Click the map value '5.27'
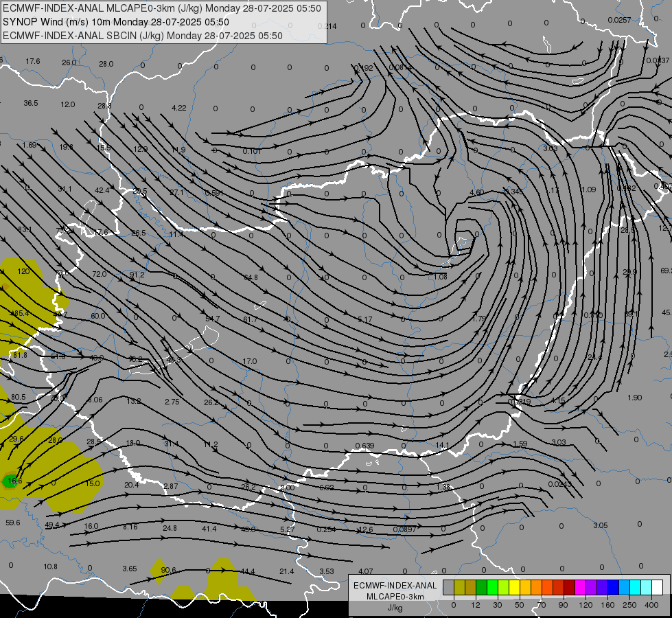 [288, 529]
